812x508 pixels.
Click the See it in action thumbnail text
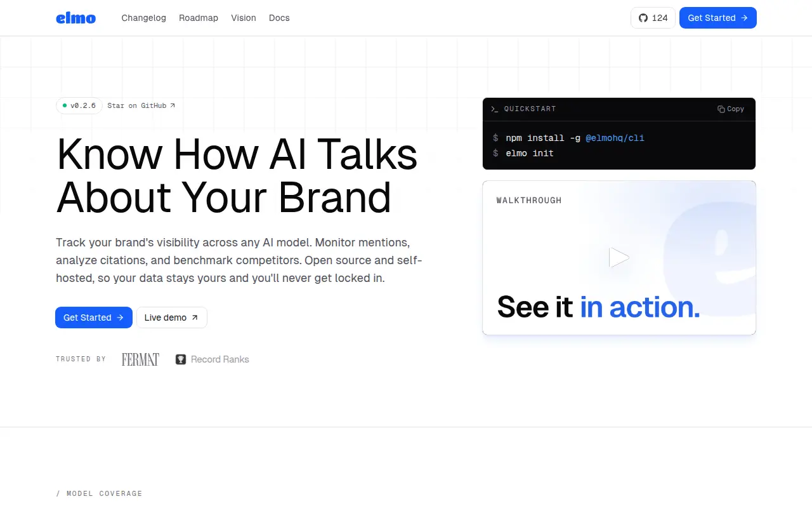598,307
